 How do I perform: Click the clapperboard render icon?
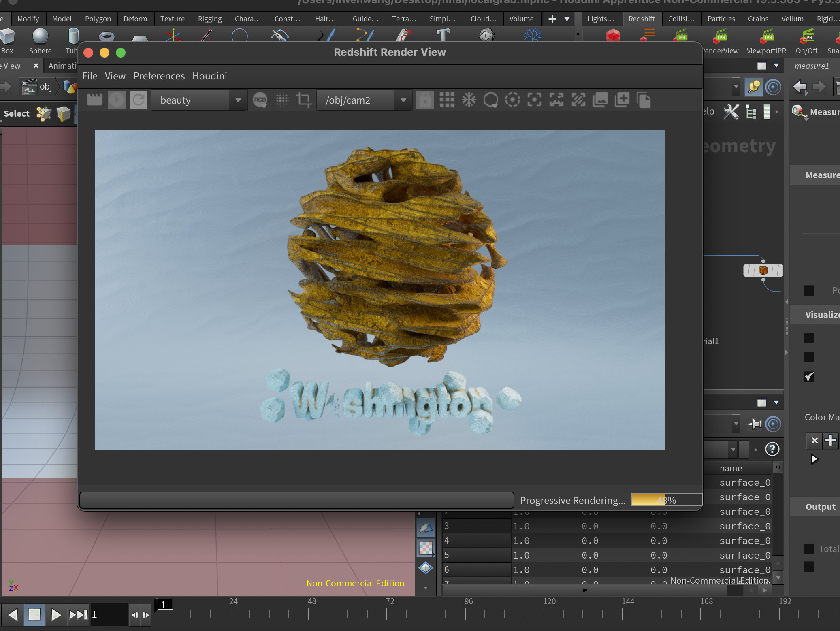[95, 100]
